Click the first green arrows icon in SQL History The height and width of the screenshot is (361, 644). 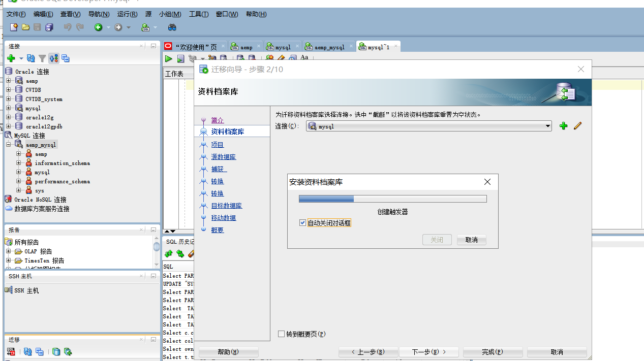[x=169, y=253]
